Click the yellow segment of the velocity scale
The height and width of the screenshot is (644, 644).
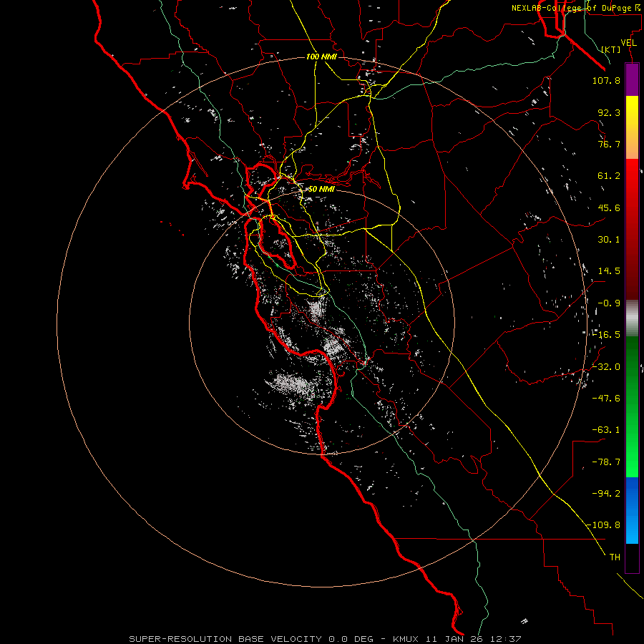click(x=632, y=127)
